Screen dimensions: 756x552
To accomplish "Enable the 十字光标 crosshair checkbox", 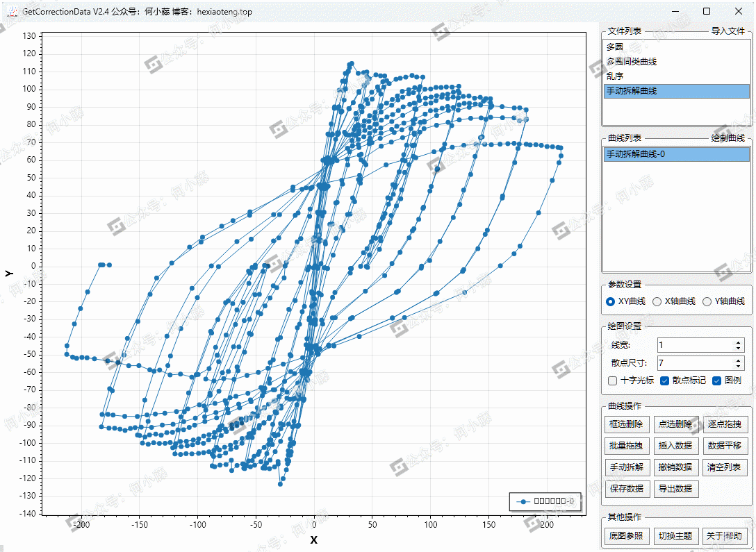I will tap(612, 380).
